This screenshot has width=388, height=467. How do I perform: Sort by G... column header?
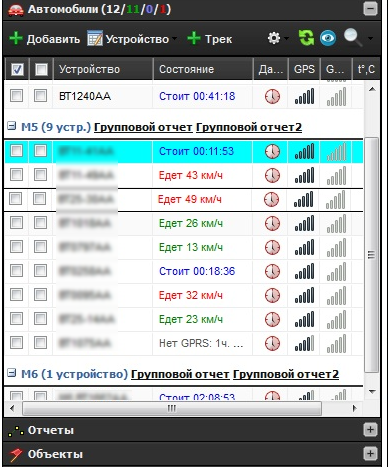(336, 69)
